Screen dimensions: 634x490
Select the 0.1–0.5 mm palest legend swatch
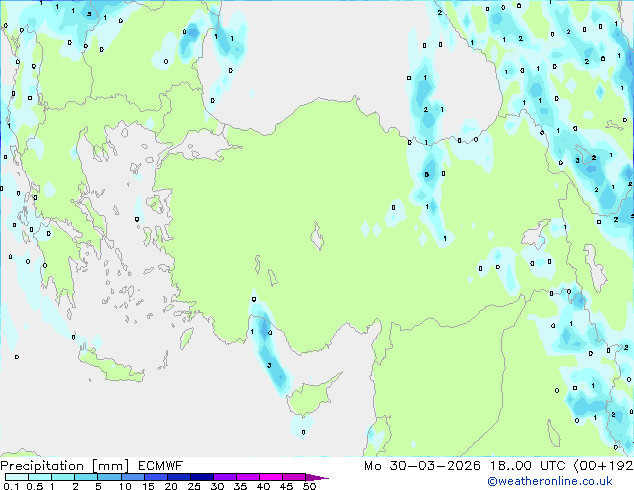point(17,477)
